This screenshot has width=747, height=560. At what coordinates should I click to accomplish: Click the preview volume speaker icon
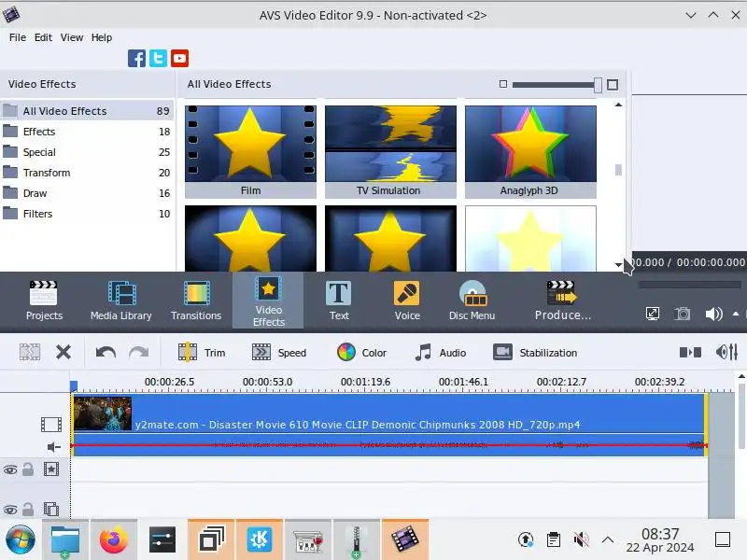coord(713,314)
